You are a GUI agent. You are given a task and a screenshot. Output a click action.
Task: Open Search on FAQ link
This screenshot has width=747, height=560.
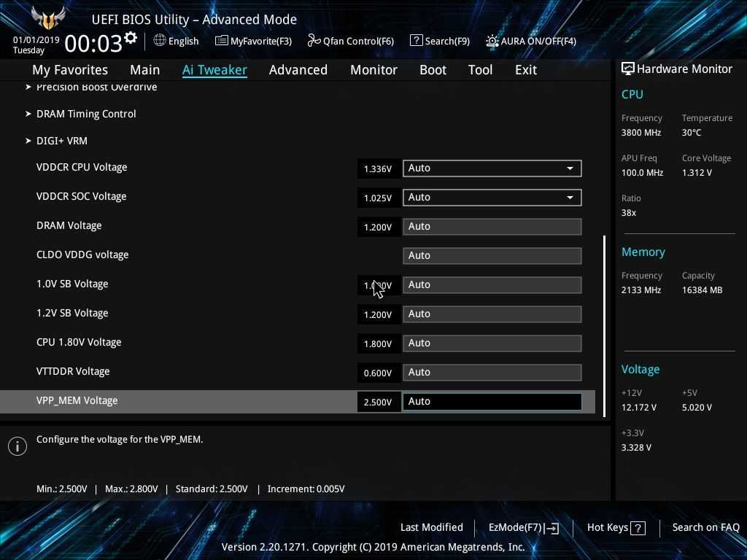(705, 527)
